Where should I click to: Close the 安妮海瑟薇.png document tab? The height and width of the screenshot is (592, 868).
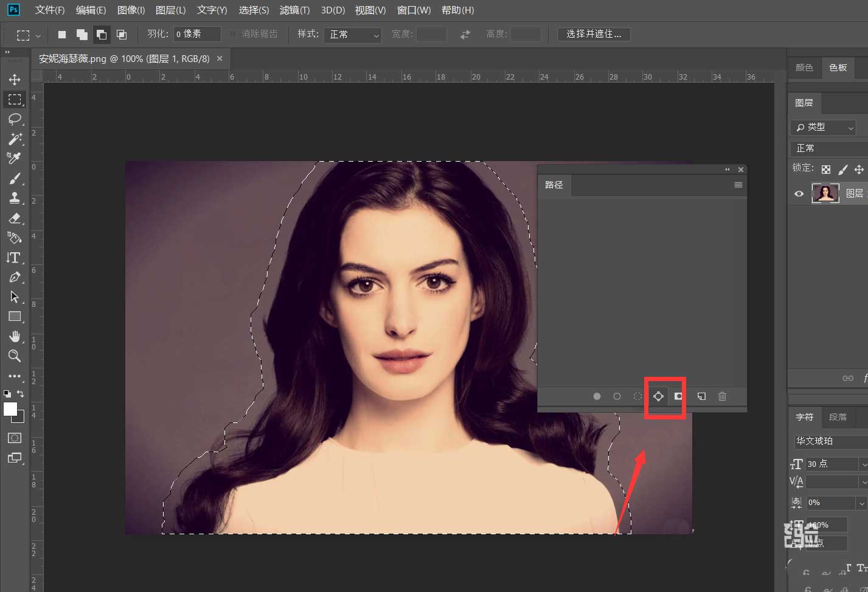click(x=220, y=58)
